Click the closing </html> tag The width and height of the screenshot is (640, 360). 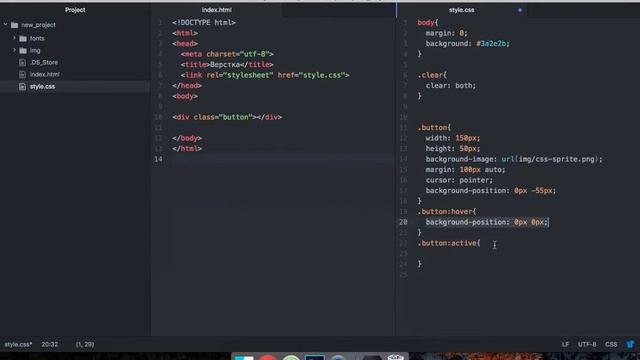tap(187, 149)
